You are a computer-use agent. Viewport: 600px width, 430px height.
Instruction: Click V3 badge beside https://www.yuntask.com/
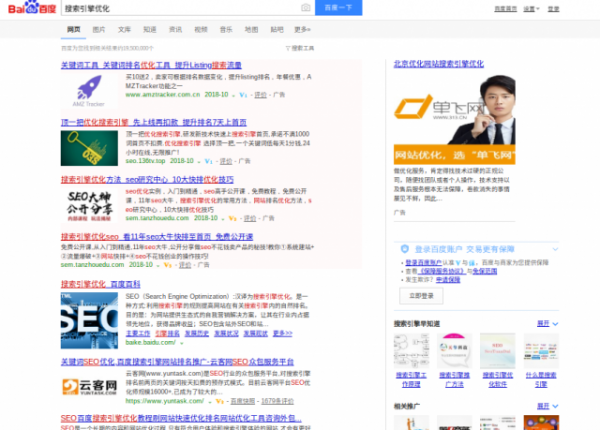click(220, 401)
